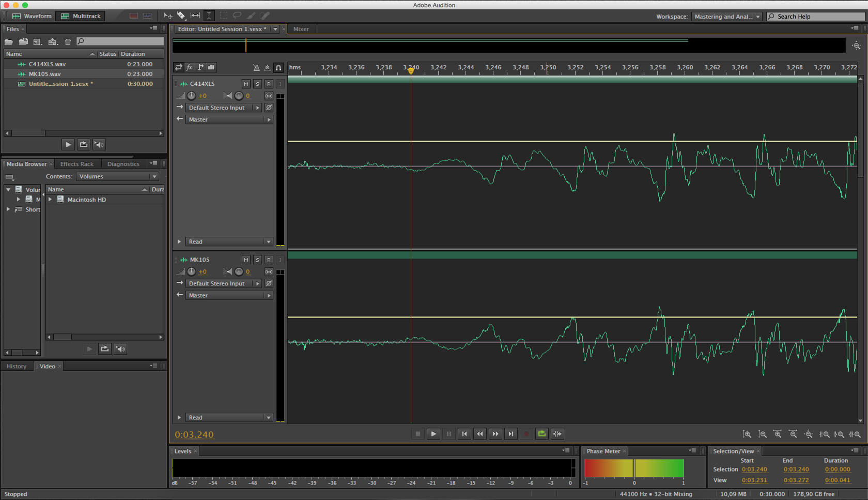Toggle global clip stretching icon
The image size is (868, 500).
(267, 67)
